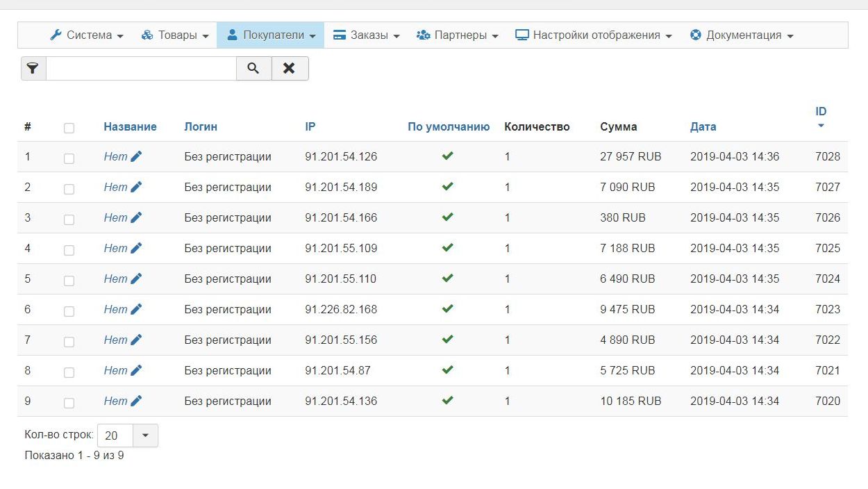The width and height of the screenshot is (868, 489).
Task: Click the green checkmark in row 3
Action: click(x=448, y=217)
